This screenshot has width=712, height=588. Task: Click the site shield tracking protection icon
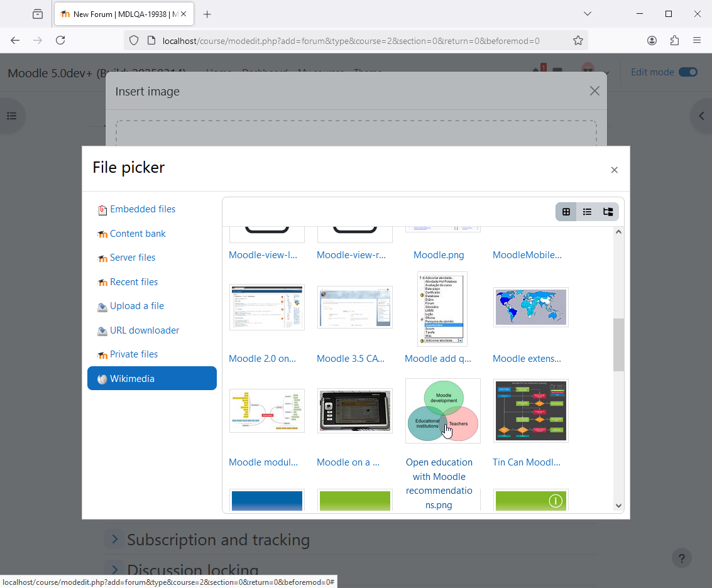coord(134,40)
